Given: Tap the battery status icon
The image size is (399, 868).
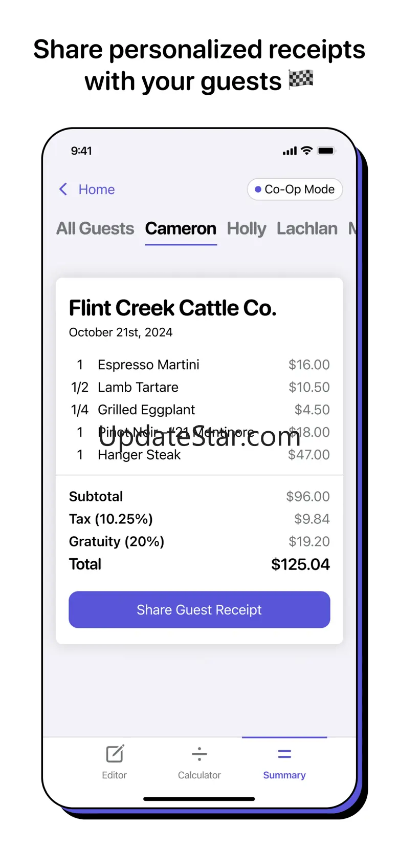Looking at the screenshot, I should click(326, 151).
